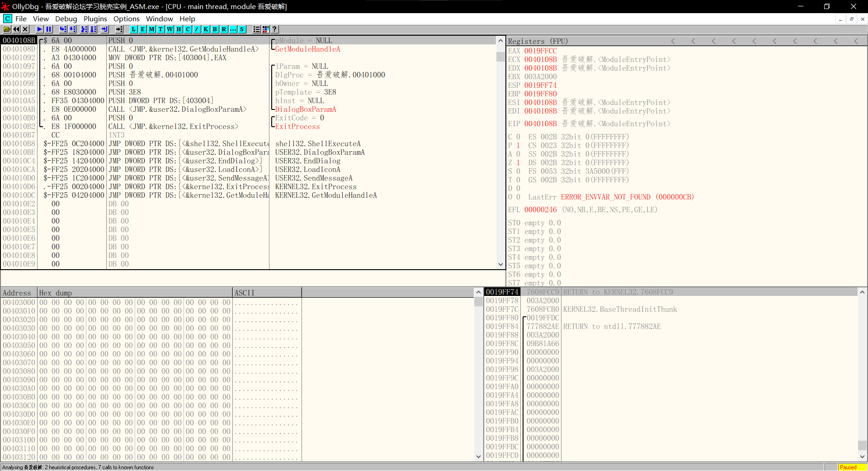Image resolution: width=868 pixels, height=471 pixels.
Task: Select the PUSH 3E8 instruction line
Action: (124, 92)
